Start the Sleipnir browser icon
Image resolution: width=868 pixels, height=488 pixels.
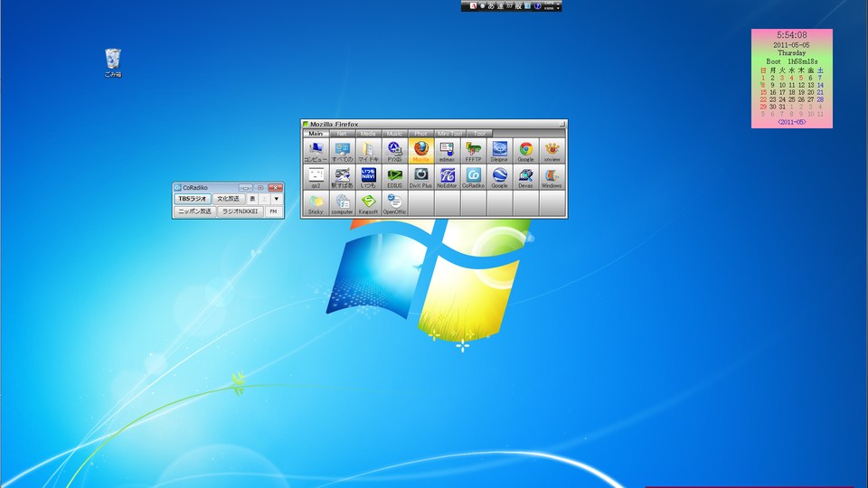[x=499, y=151]
